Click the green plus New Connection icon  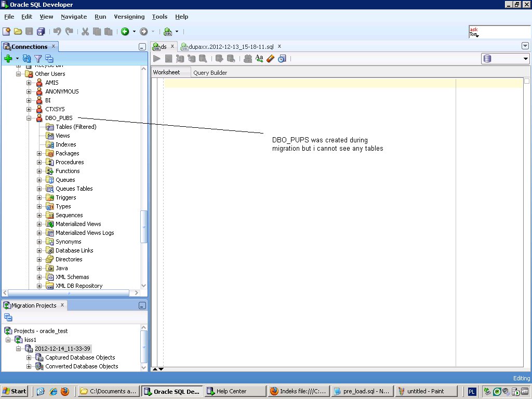pos(8,58)
